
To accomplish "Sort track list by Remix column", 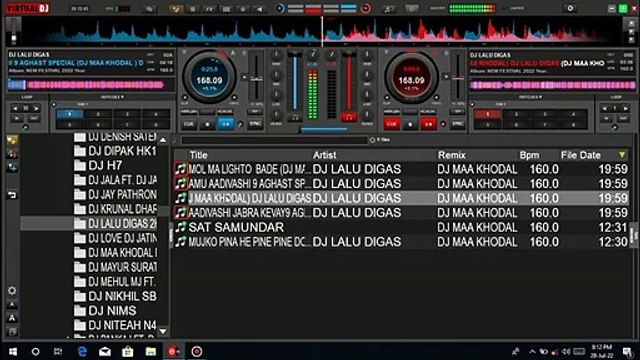I will point(451,155).
